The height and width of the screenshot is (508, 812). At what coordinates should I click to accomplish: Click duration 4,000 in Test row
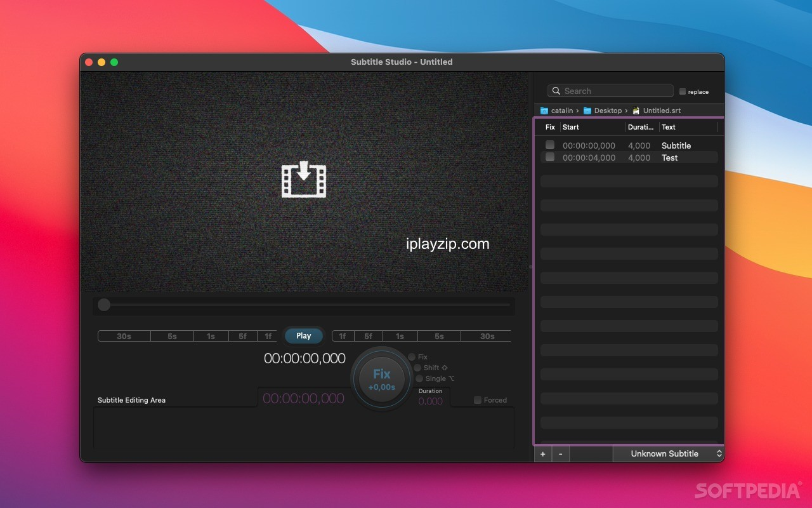point(639,157)
